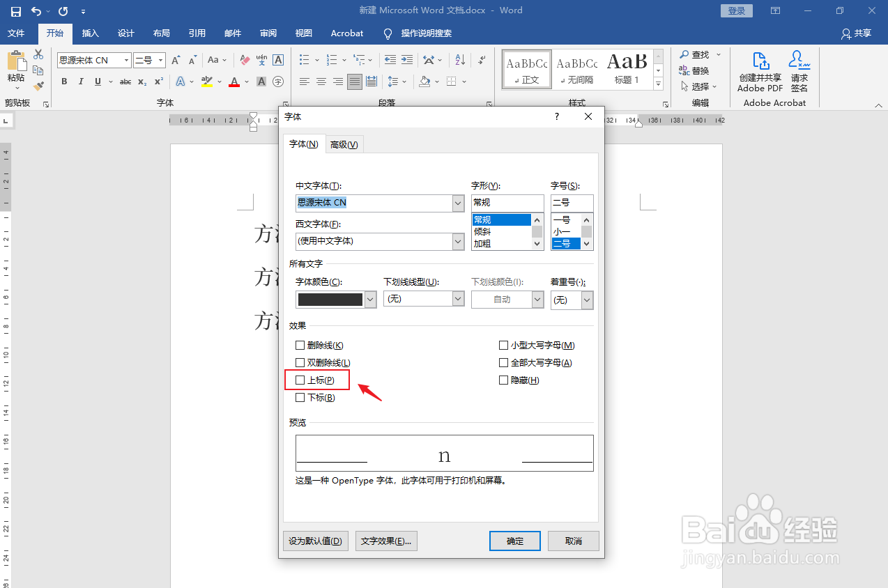Click the yellow text highlight color button
888x588 pixels.
(x=207, y=82)
